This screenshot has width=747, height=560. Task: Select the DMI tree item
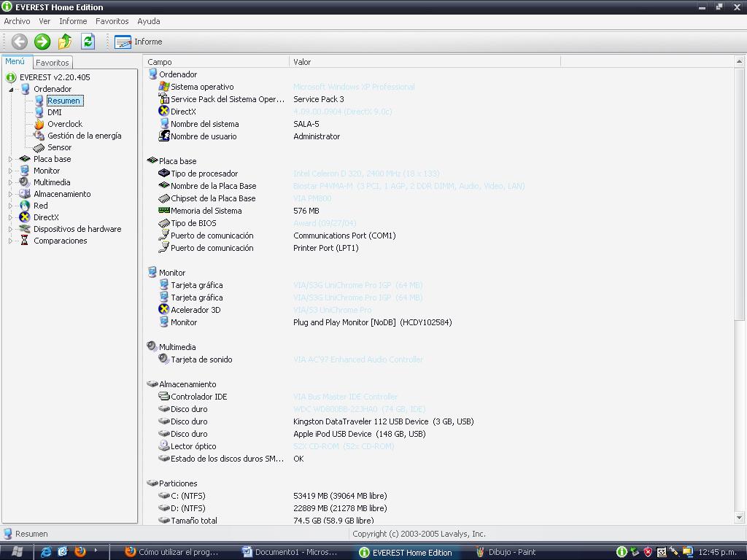pyautogui.click(x=54, y=112)
